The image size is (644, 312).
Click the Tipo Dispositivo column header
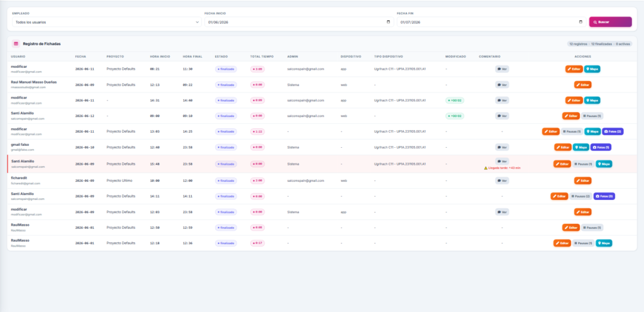tap(389, 57)
